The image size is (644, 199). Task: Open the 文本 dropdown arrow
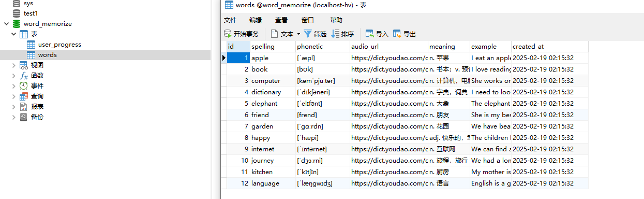click(298, 34)
